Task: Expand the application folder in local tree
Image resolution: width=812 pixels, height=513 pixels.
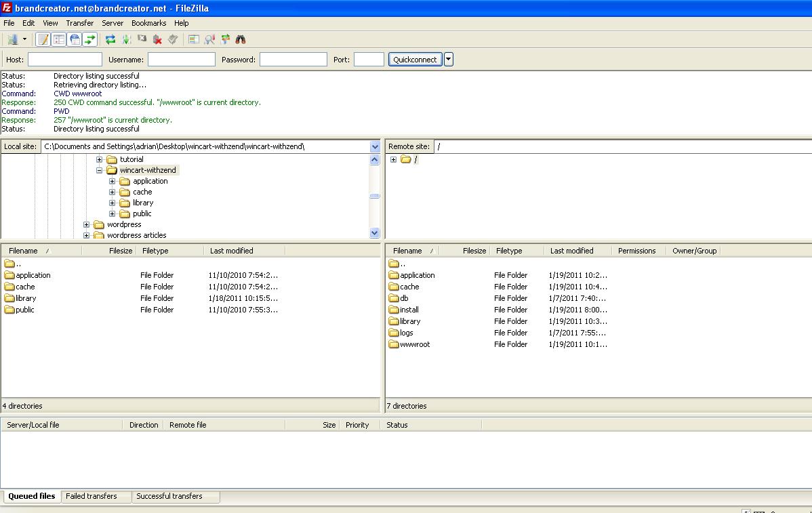Action: click(x=113, y=181)
